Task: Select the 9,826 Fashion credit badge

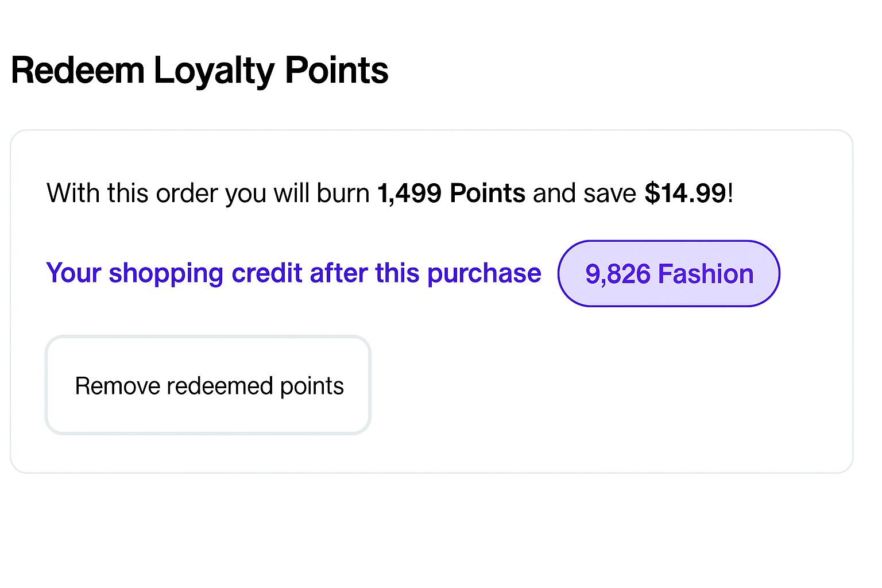Action: click(668, 274)
